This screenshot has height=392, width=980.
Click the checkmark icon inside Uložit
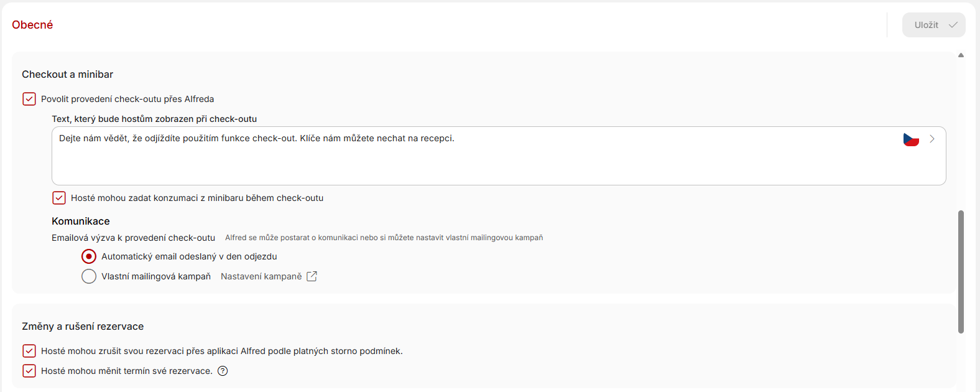point(953,25)
